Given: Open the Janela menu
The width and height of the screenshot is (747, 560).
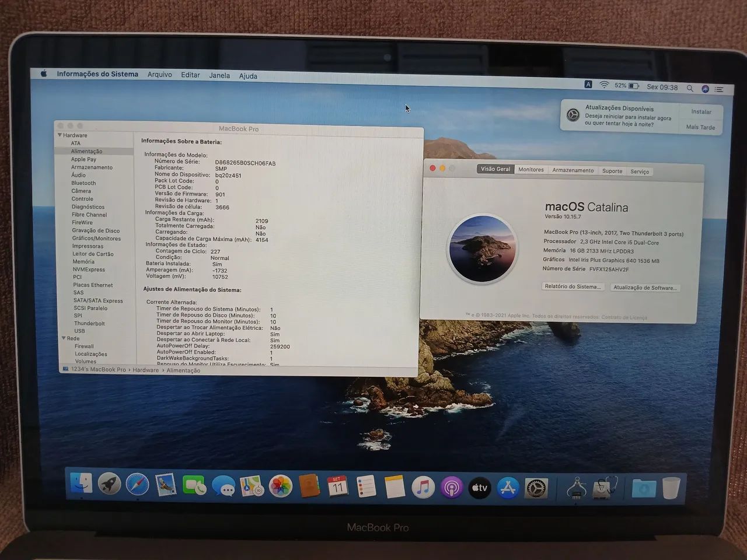Looking at the screenshot, I should 219,75.
